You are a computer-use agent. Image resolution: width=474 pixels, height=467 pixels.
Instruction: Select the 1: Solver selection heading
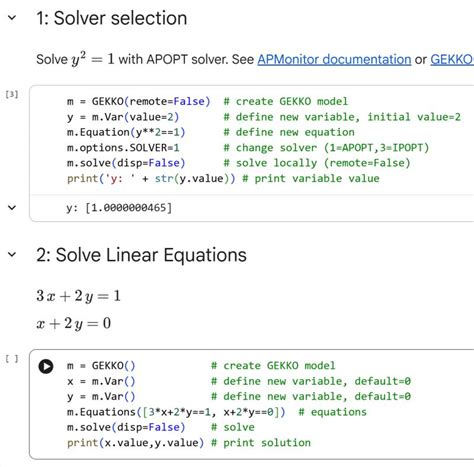click(112, 18)
